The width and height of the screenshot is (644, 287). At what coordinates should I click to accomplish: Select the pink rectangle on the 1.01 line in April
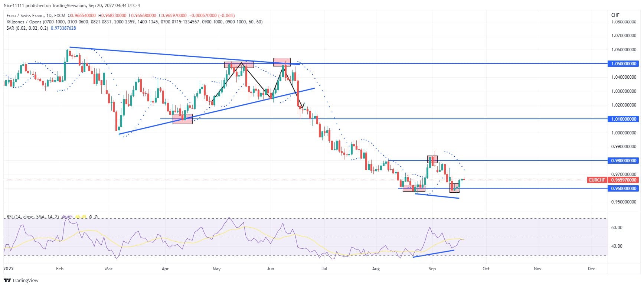[183, 119]
